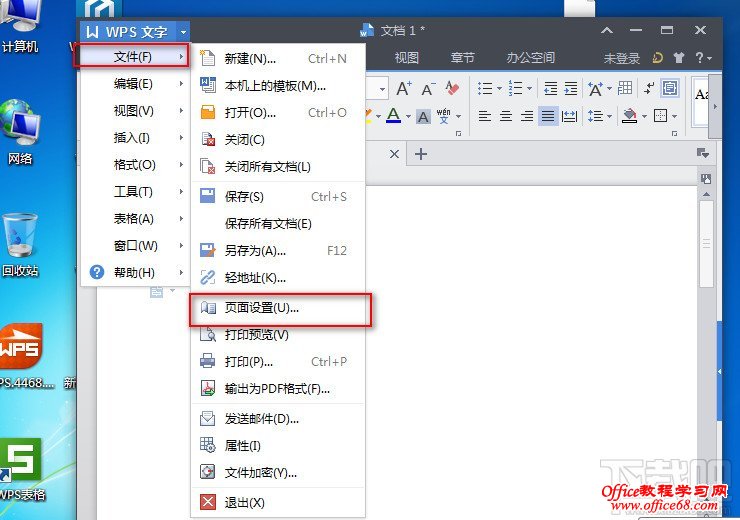Select 另存为(A) menu entry

click(x=278, y=251)
